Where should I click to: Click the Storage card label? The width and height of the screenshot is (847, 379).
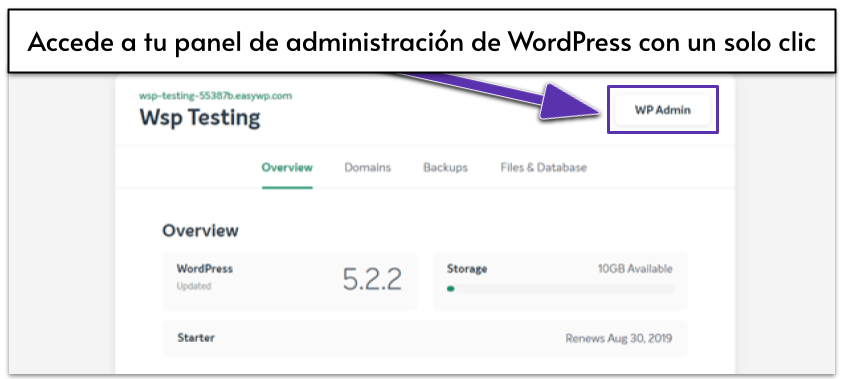click(467, 268)
